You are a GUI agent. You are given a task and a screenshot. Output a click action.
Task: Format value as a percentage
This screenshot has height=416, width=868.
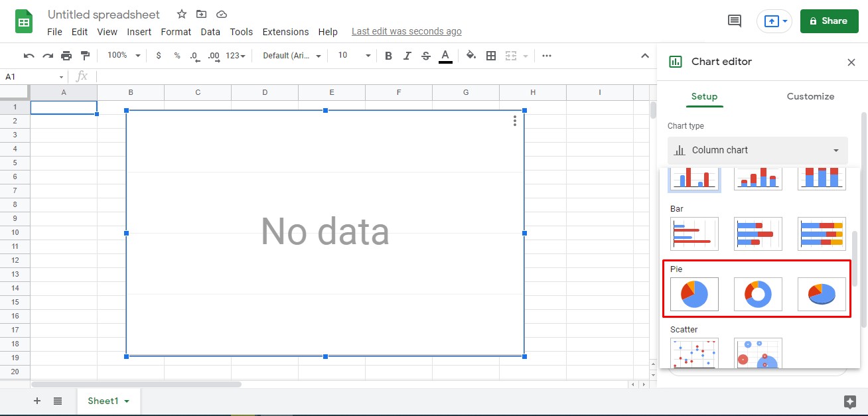point(177,55)
